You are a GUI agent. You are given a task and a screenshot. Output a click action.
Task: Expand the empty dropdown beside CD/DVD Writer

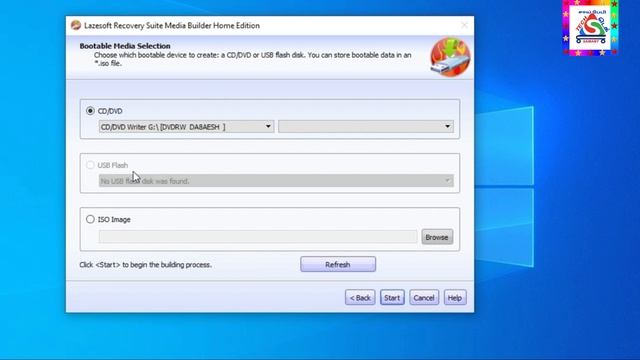coord(366,127)
